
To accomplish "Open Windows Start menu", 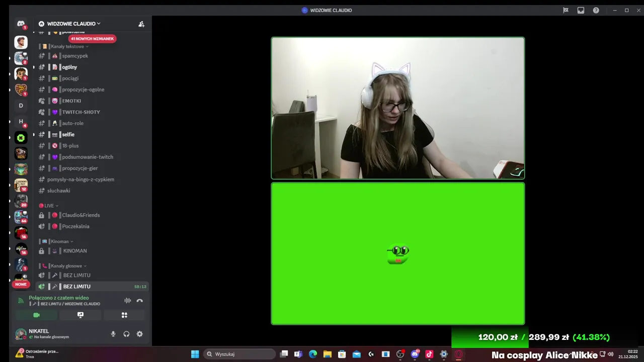I will click(195, 354).
